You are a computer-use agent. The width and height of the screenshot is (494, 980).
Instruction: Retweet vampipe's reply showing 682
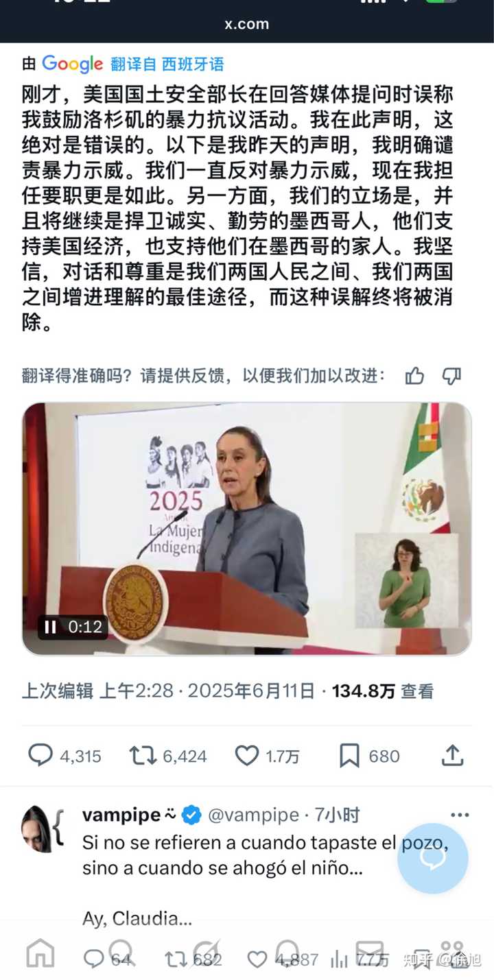pos(176,959)
